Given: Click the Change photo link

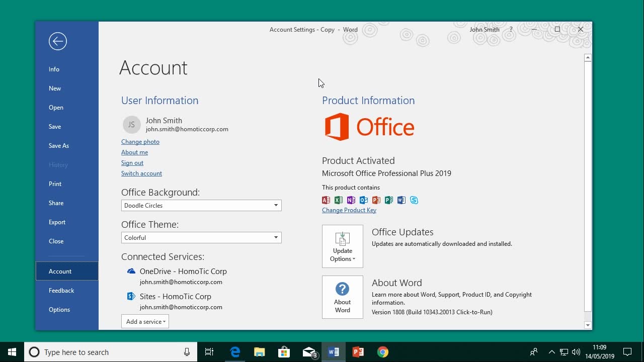Looking at the screenshot, I should click(x=140, y=142).
